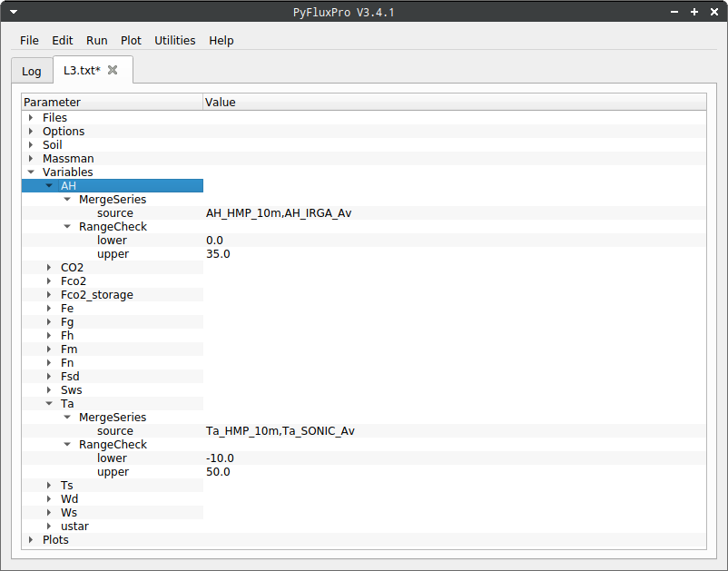
Task: Collapse MergeSeries under AH
Action: [67, 199]
